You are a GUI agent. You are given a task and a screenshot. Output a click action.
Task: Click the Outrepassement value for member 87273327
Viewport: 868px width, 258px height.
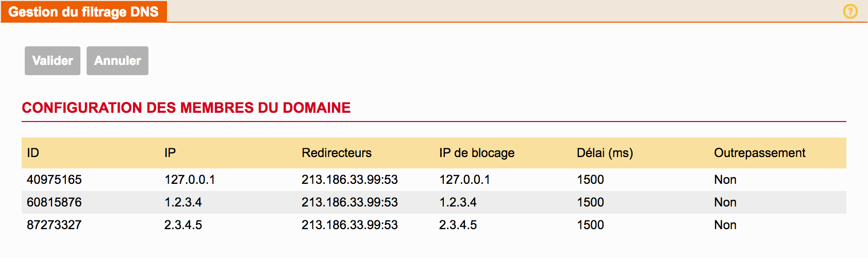725,225
